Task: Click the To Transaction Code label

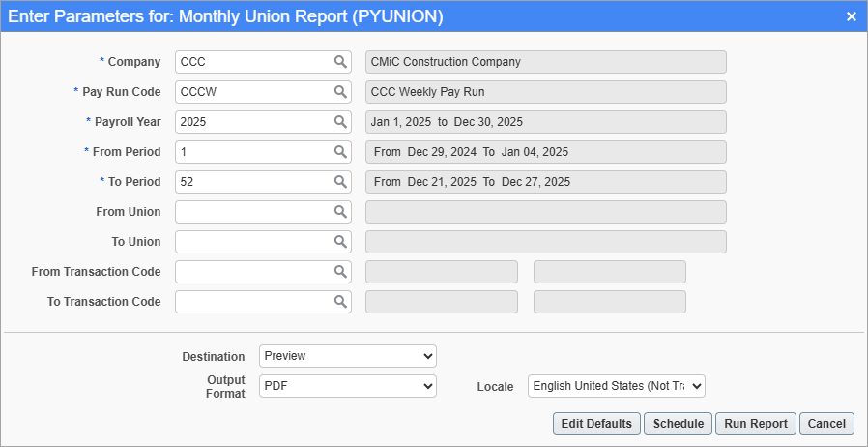Action: (x=104, y=301)
